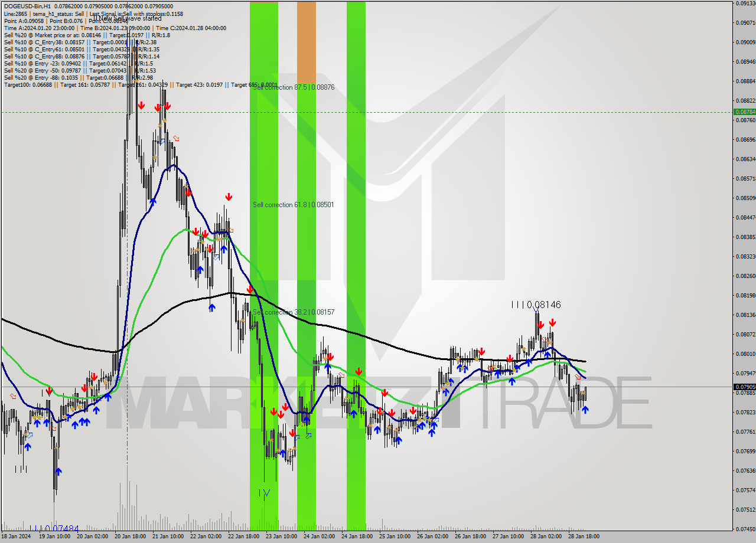This screenshot has width=756, height=543.
Task: Select the 'Sell correction 38.2 | 0.08157' label
Action: 294,312
